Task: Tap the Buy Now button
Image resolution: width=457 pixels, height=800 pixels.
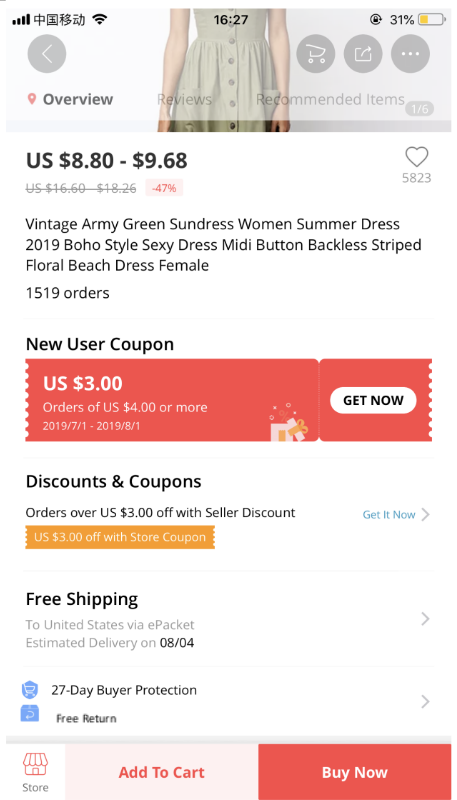Action: pyautogui.click(x=354, y=772)
